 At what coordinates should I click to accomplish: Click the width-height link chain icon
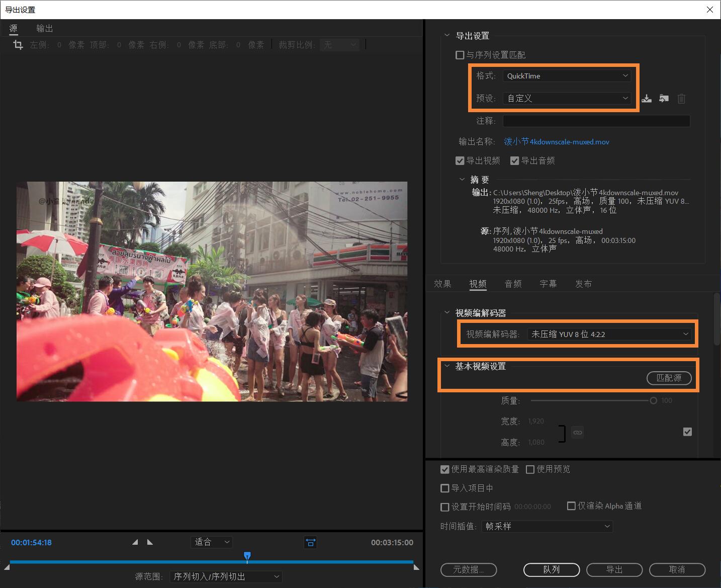tap(578, 432)
